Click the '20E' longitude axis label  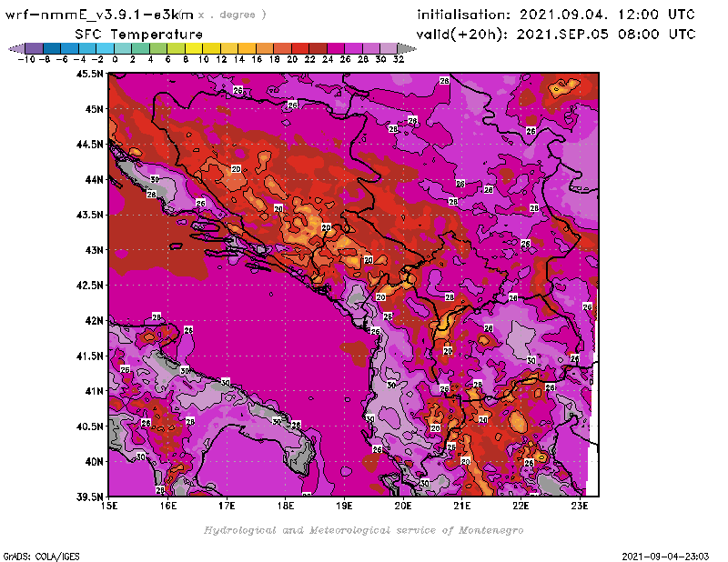403,506
